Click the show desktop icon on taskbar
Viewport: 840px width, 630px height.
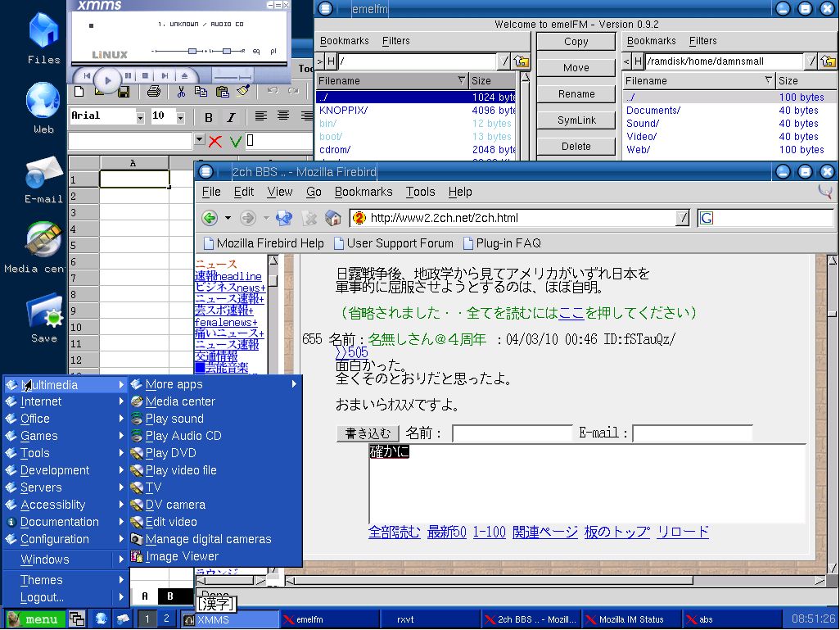(x=77, y=619)
